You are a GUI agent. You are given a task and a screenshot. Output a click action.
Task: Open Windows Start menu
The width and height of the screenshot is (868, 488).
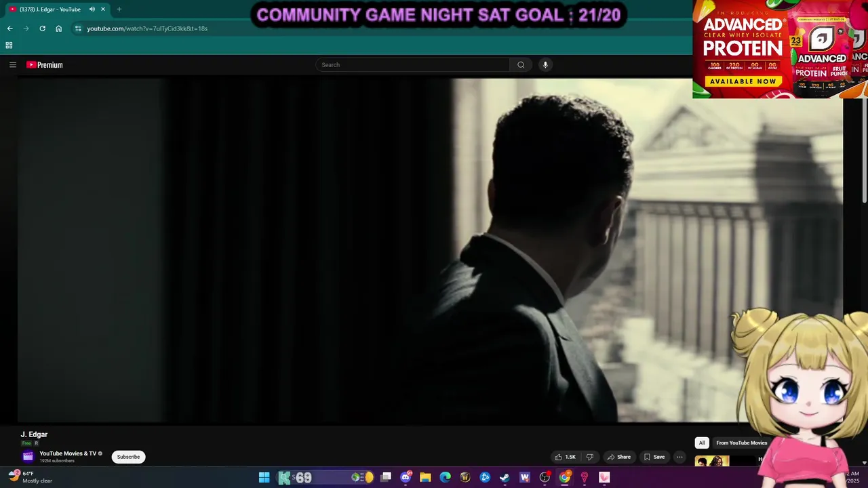pyautogui.click(x=264, y=477)
